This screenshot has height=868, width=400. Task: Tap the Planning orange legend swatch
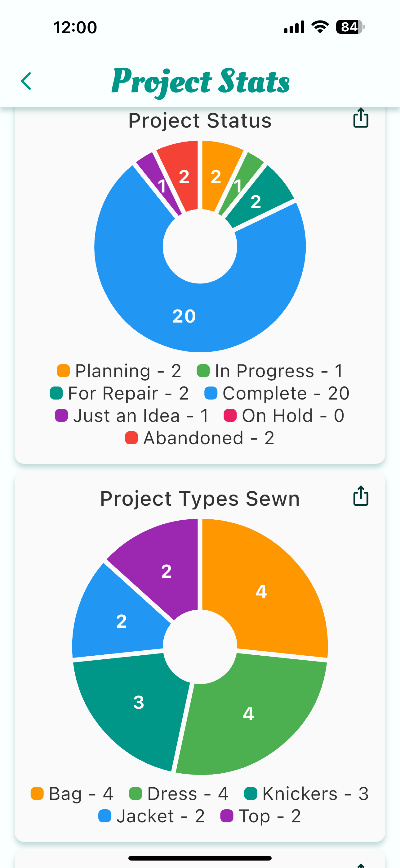click(x=63, y=371)
